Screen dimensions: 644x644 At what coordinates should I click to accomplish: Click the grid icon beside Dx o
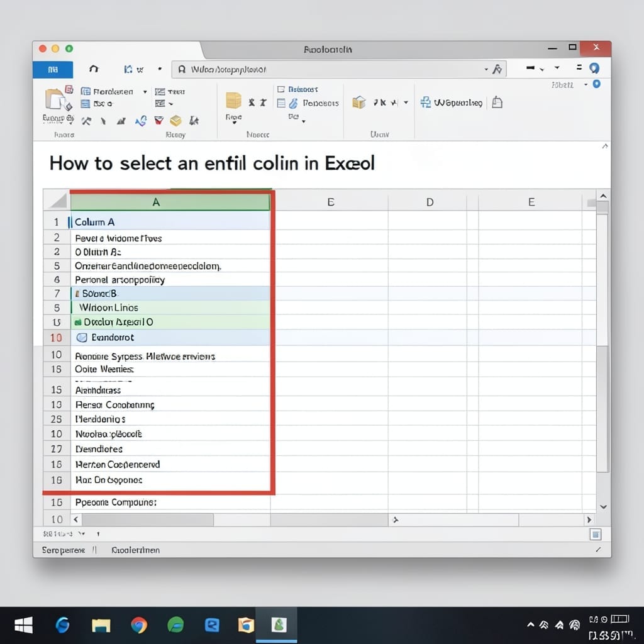pyautogui.click(x=86, y=104)
